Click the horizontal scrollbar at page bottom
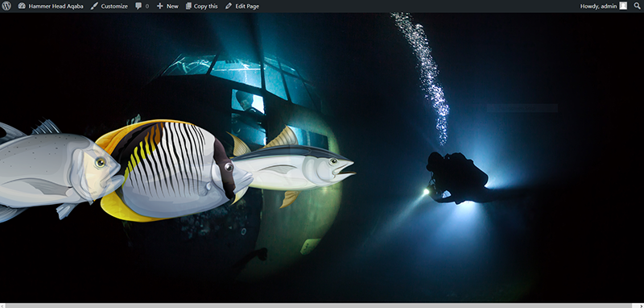 (x=322, y=306)
